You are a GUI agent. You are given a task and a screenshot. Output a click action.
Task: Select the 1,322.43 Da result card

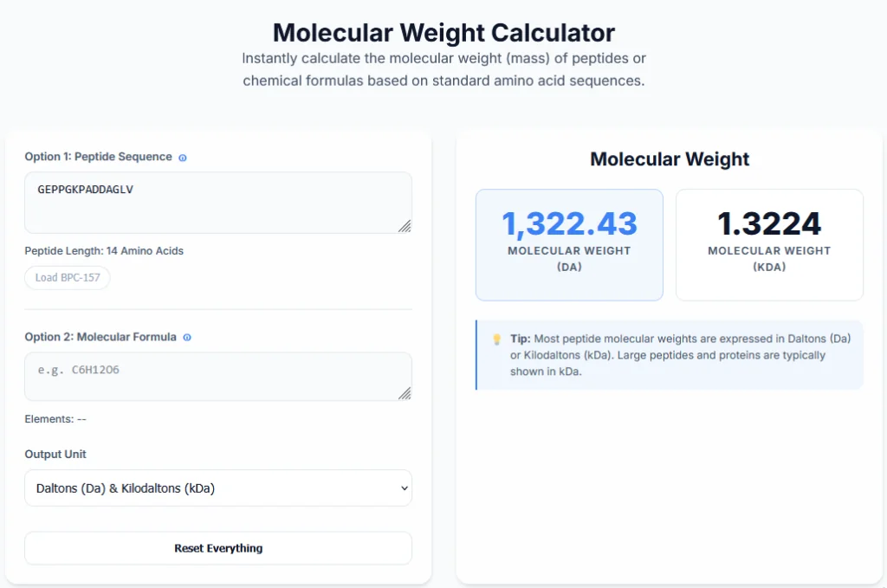tap(569, 244)
